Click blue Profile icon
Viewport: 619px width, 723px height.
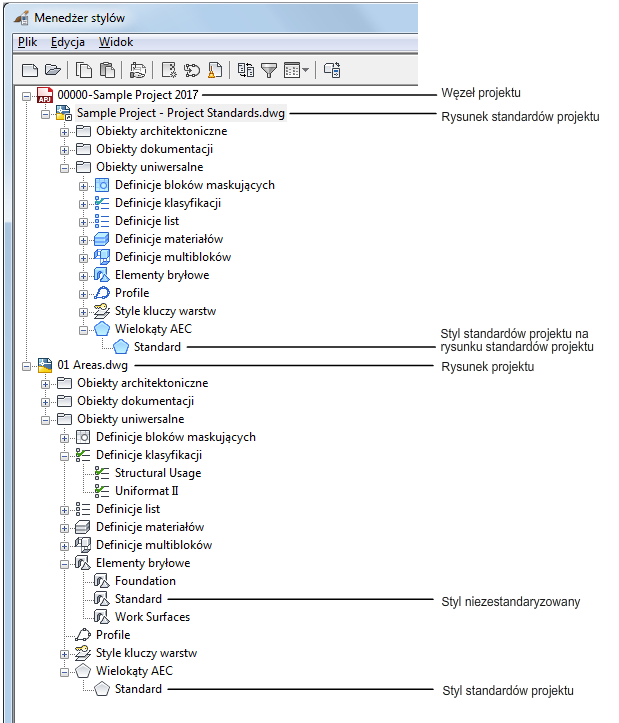click(101, 293)
